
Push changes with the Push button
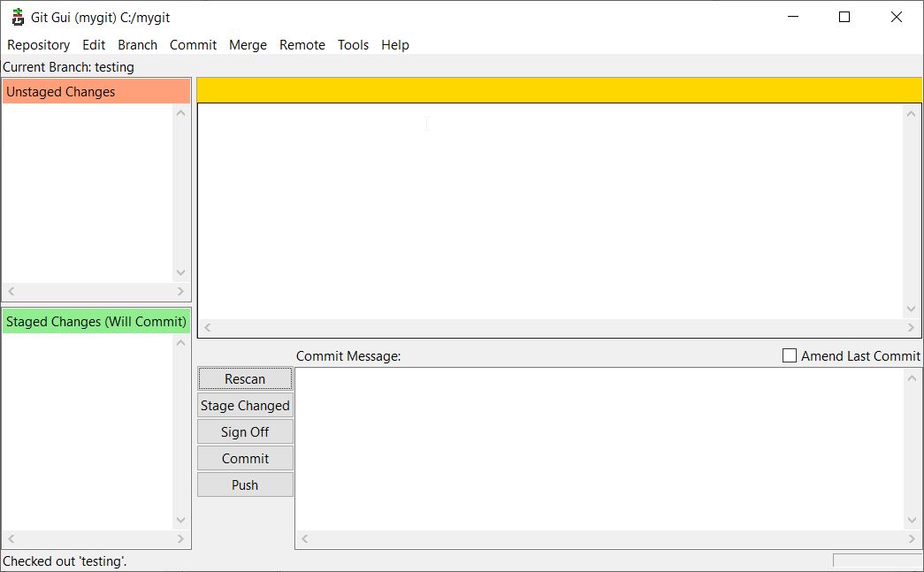[245, 485]
